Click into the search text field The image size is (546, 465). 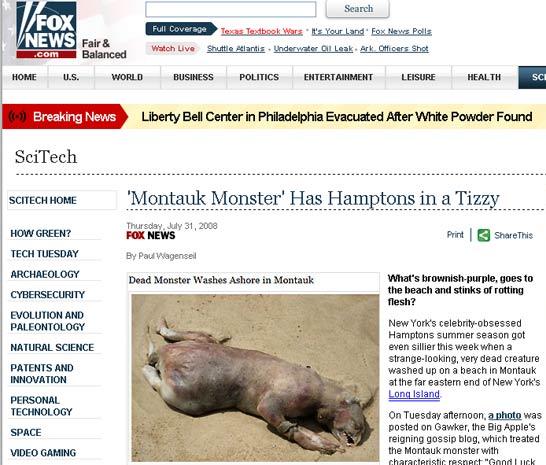point(231,9)
